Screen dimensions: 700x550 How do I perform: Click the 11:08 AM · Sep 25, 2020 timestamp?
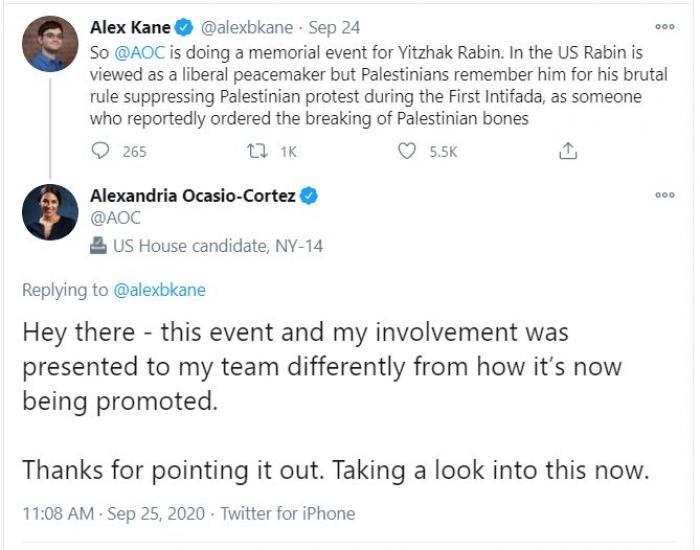(113, 513)
